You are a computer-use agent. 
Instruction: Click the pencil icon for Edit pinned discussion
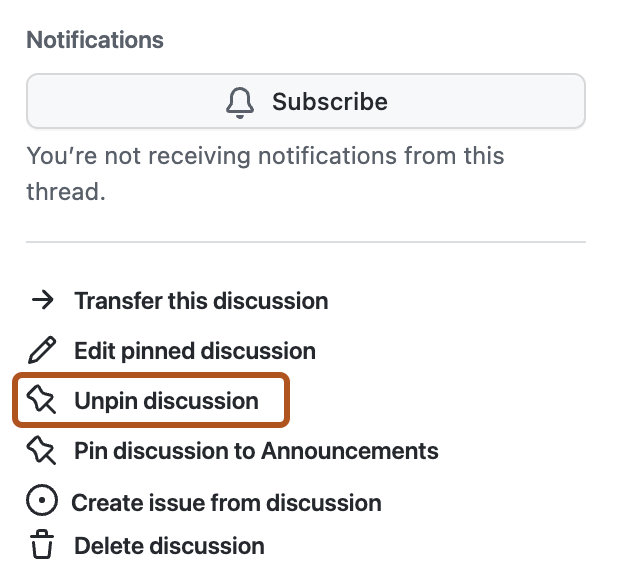point(41,351)
